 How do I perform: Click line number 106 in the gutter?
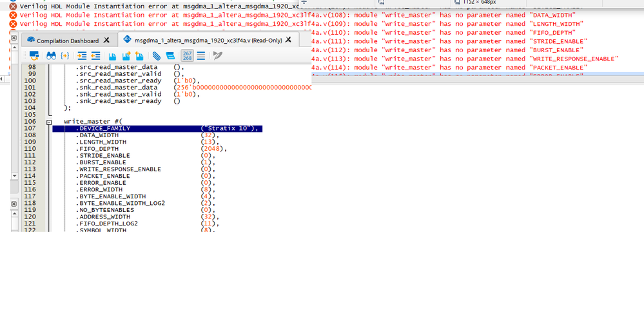pyautogui.click(x=30, y=122)
